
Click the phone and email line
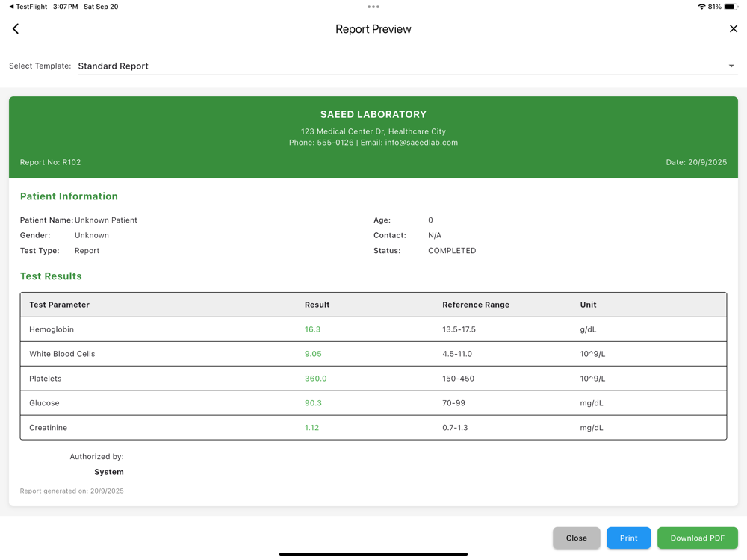tap(373, 143)
